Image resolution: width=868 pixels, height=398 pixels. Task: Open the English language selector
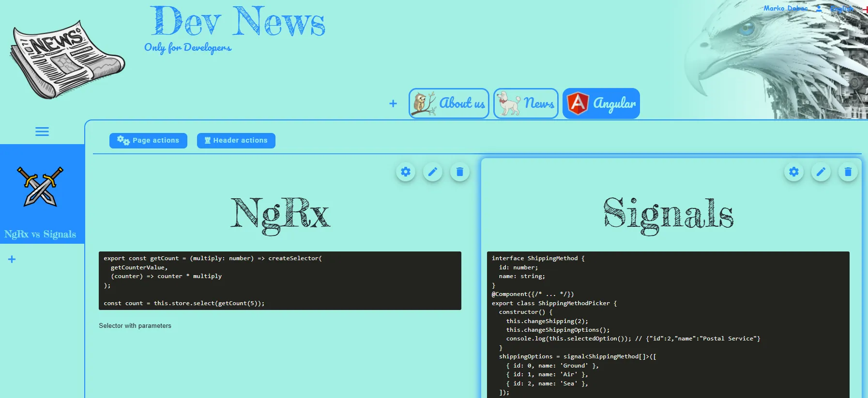coord(842,9)
